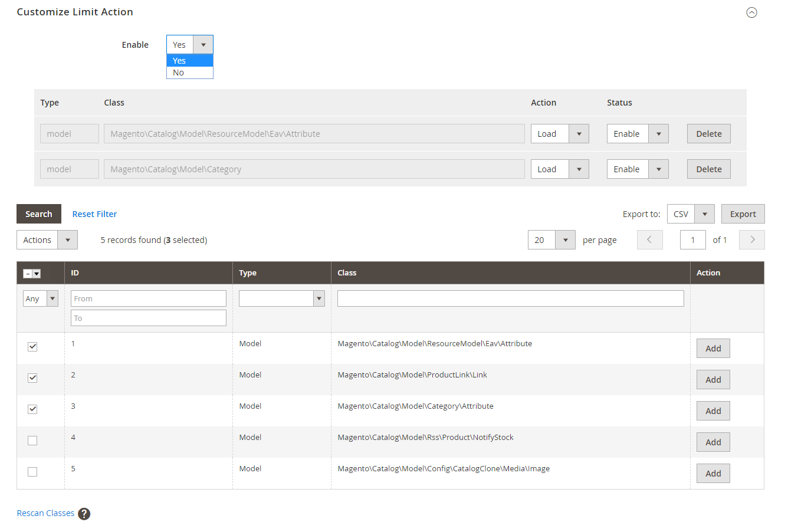Go to previous page arrow
This screenshot has height=532, width=788.
pyautogui.click(x=649, y=240)
